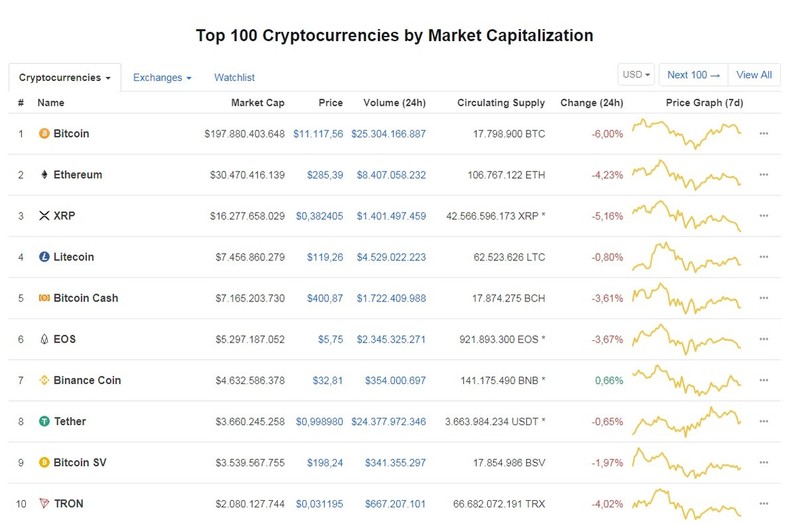Viewport: 800px width, 524px height.
Task: Click the TRON red logo icon
Action: [x=44, y=504]
